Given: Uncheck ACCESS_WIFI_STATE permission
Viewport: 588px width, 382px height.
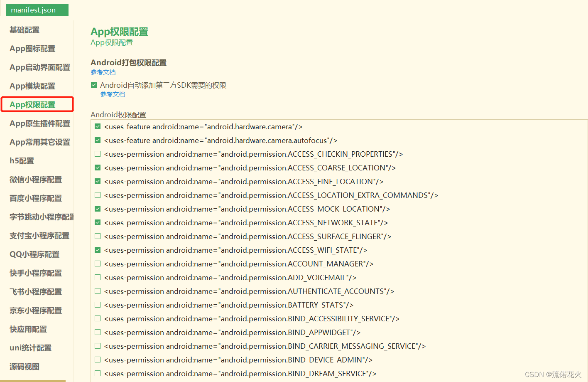Looking at the screenshot, I should pyautogui.click(x=98, y=250).
